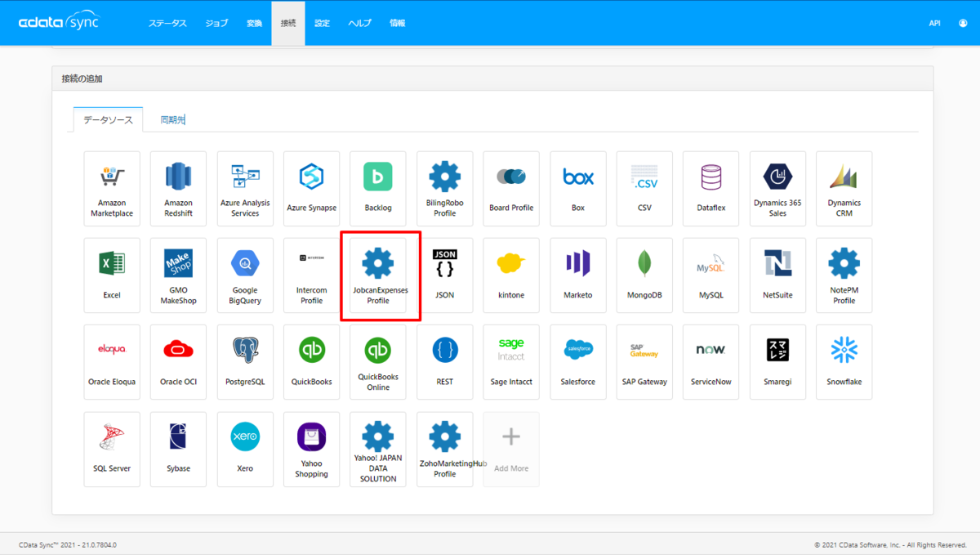Choose the Yahoo Shopping connector
The image size is (980, 555).
[x=311, y=450]
